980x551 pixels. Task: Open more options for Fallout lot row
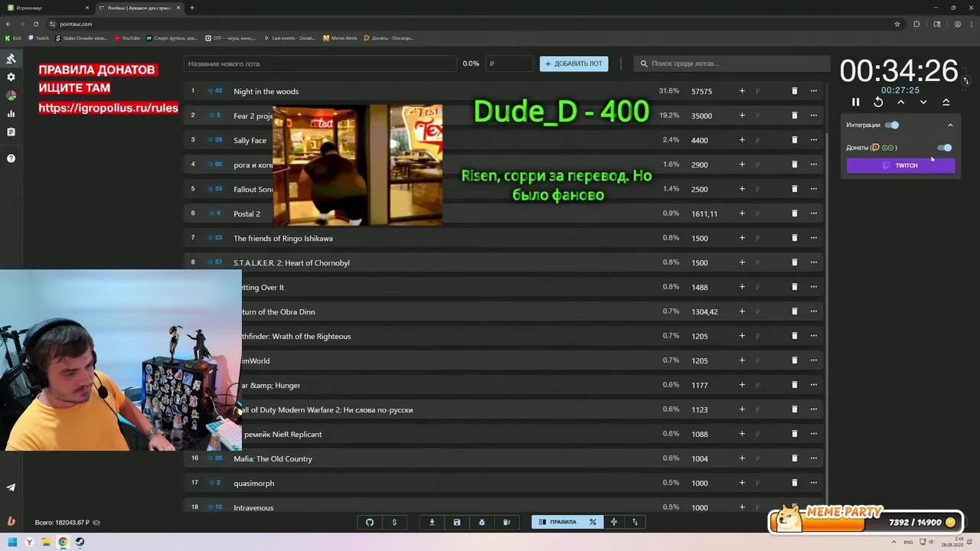[814, 189]
